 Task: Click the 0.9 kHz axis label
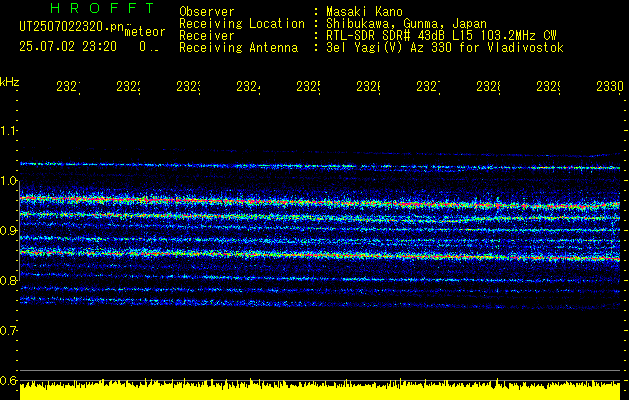(8, 231)
